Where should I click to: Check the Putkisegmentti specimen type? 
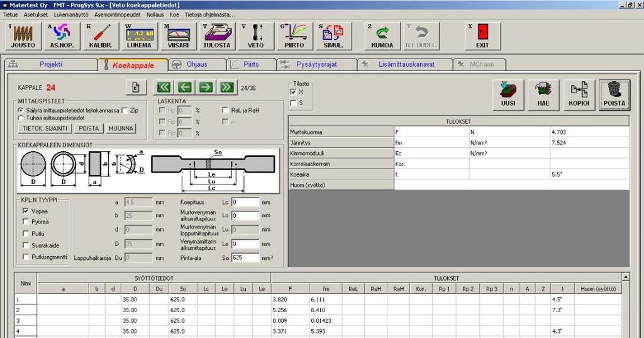point(25,257)
